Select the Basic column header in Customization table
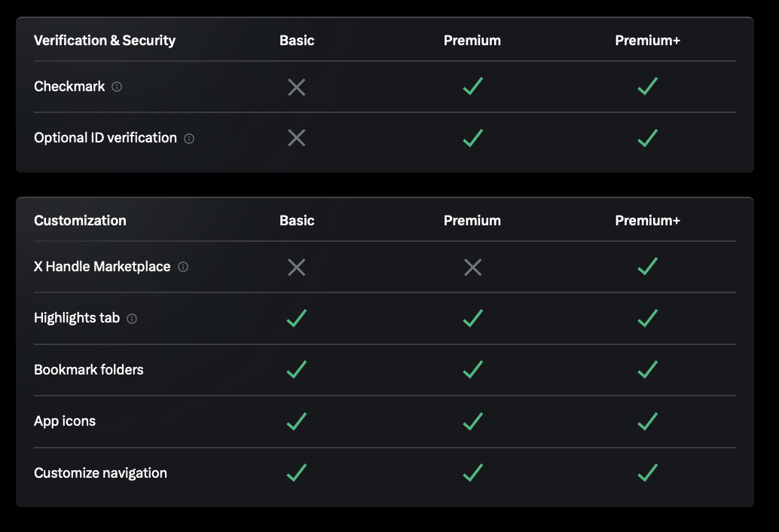The image size is (779, 532). click(296, 221)
